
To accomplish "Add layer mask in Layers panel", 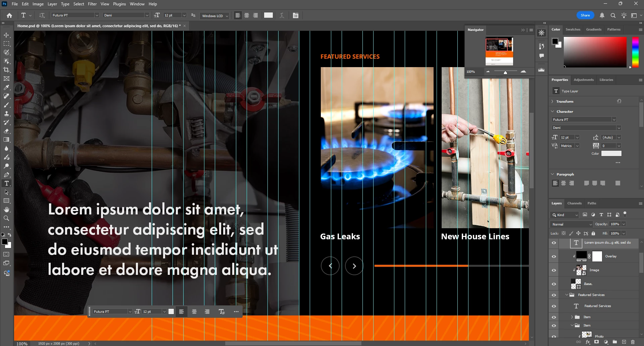I will click(597, 342).
